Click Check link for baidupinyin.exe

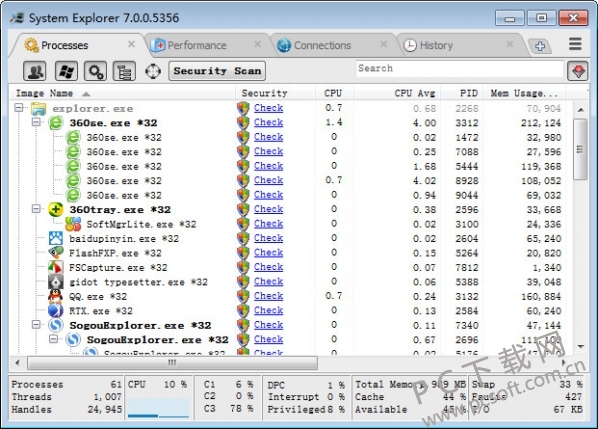[x=268, y=238]
